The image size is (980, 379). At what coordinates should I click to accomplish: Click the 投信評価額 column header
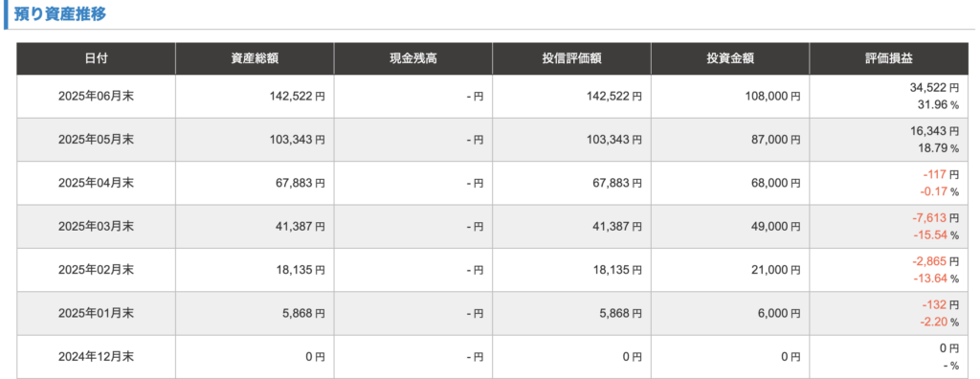571,58
